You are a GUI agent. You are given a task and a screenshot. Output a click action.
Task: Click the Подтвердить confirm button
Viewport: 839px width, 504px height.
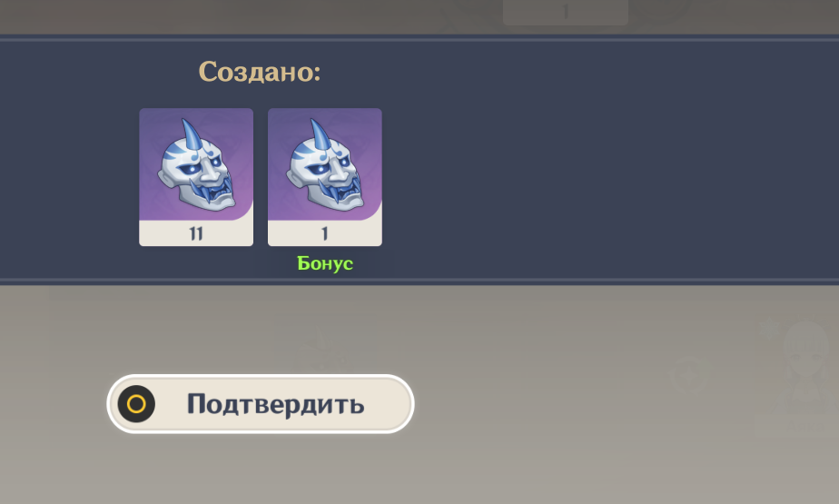[x=261, y=404]
